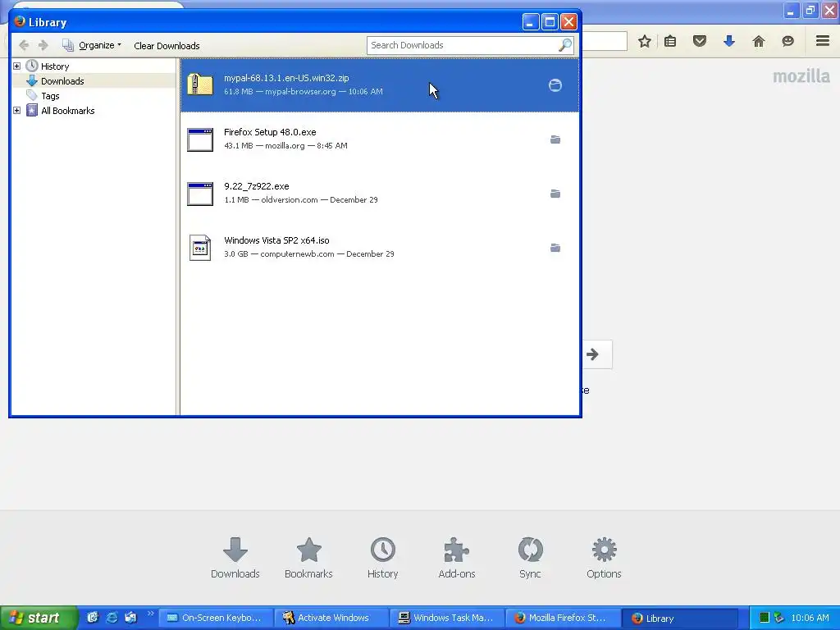This screenshot has width=840, height=630.
Task: Switch to Activate Windows taskbar item
Action: pos(331,618)
